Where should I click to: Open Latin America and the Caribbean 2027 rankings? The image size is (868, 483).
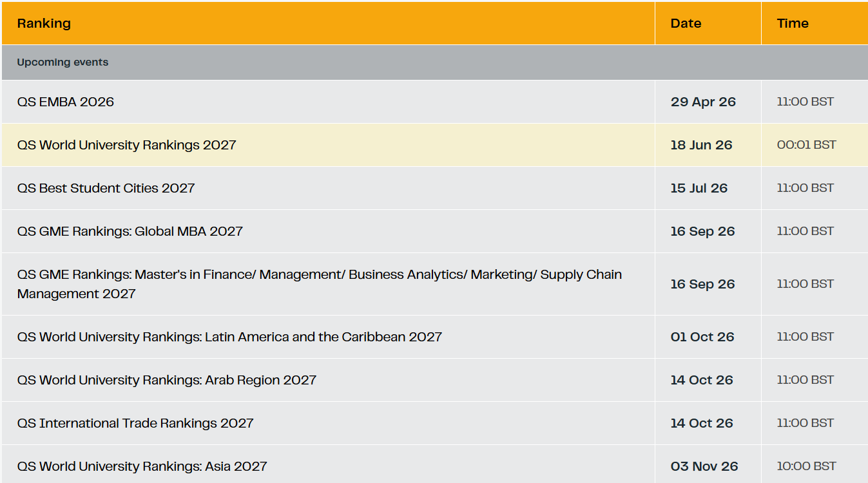coord(230,337)
